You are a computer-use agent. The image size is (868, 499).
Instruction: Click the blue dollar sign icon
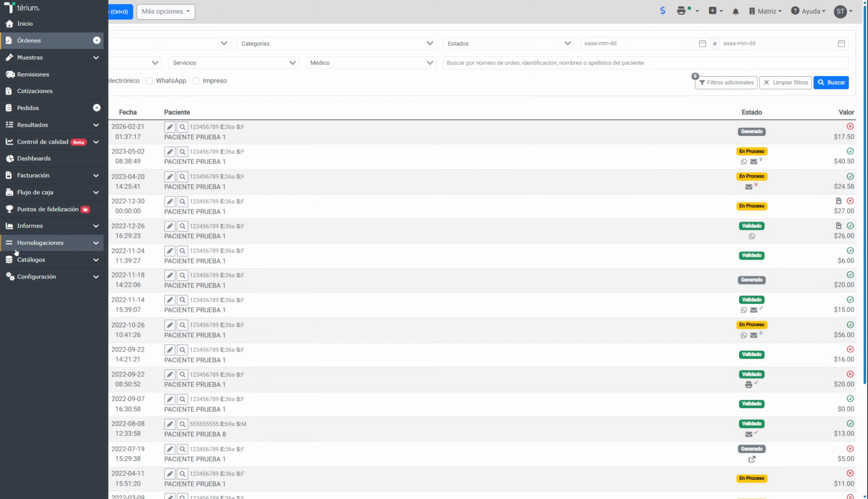tap(663, 11)
